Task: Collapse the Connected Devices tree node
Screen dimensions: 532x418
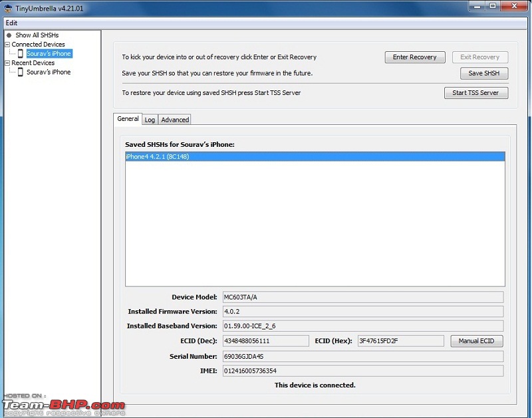Action: click(7, 45)
